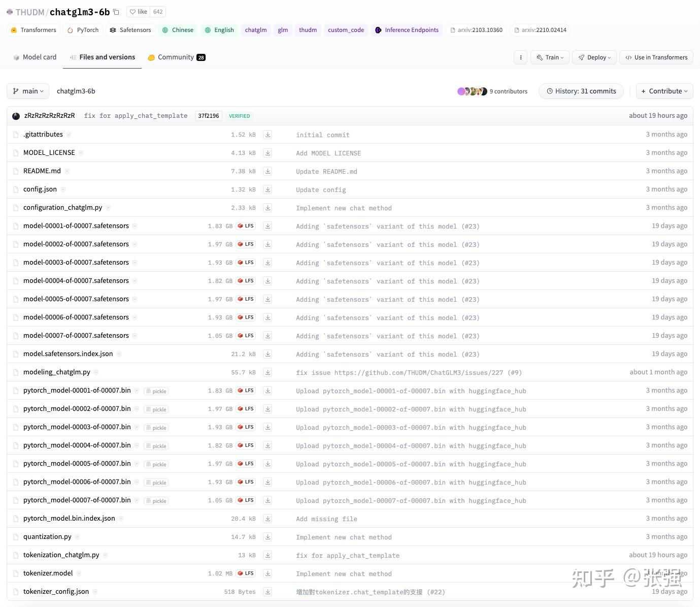Click the Inference Endpoints tag

click(x=407, y=30)
